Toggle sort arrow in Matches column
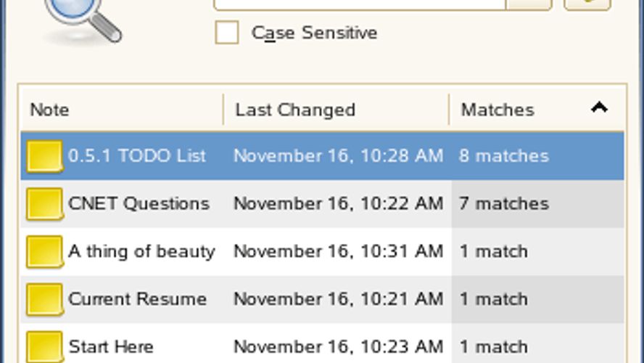 tap(599, 109)
